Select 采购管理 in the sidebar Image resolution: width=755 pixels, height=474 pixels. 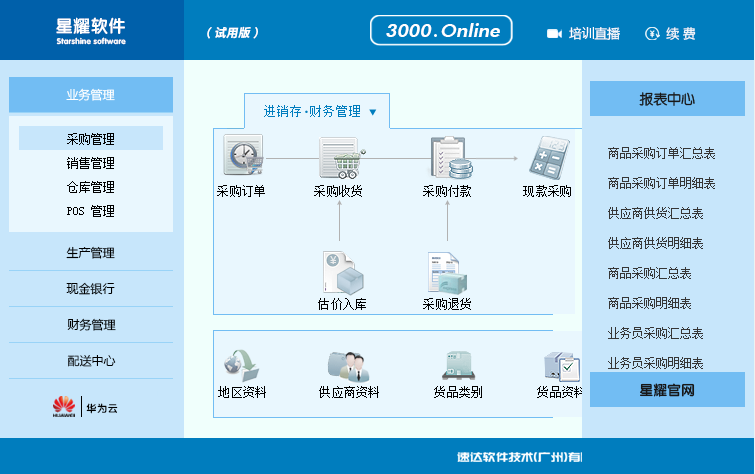coord(91,139)
